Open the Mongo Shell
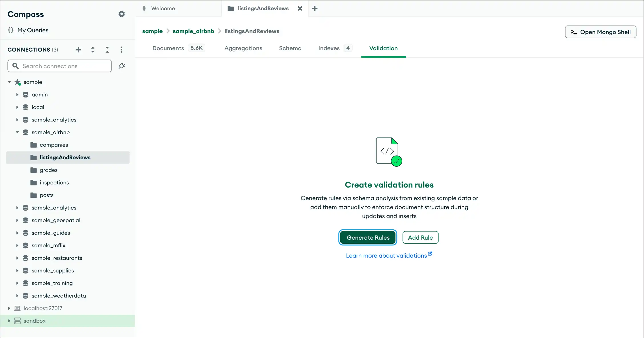The width and height of the screenshot is (644, 338). pyautogui.click(x=600, y=32)
